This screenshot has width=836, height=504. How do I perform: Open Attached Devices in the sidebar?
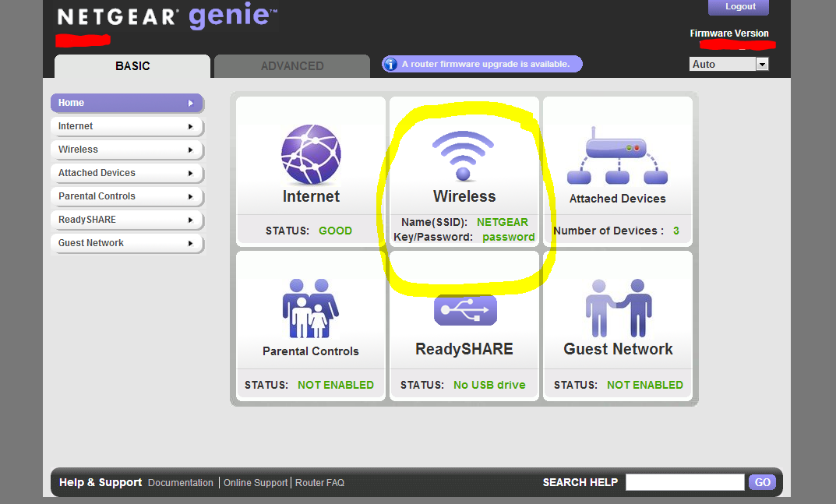(x=127, y=173)
